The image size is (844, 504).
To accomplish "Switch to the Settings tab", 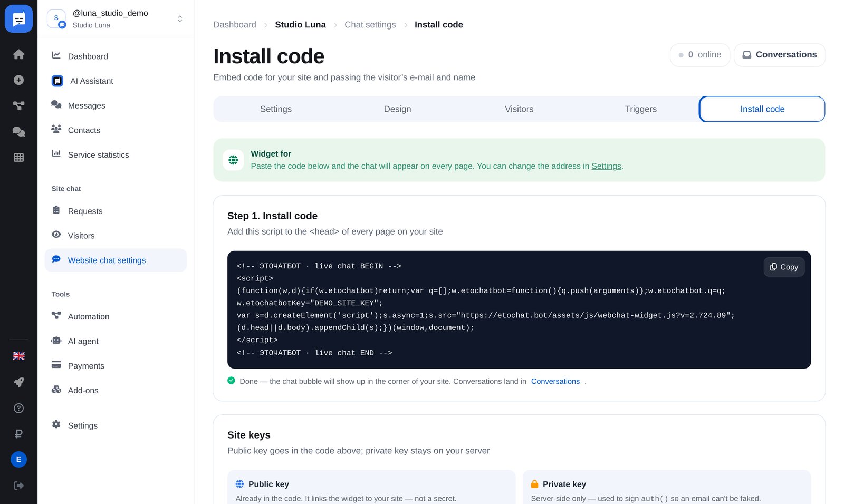I will 276,109.
